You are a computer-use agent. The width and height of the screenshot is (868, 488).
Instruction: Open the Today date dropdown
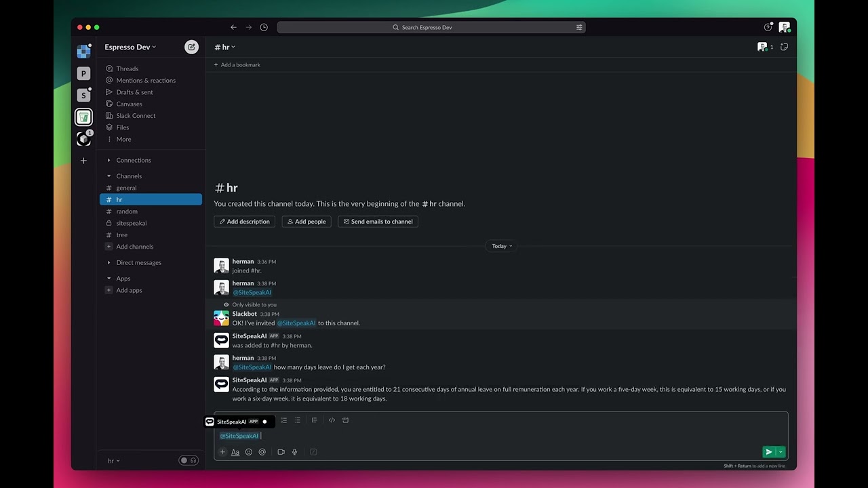click(x=502, y=246)
